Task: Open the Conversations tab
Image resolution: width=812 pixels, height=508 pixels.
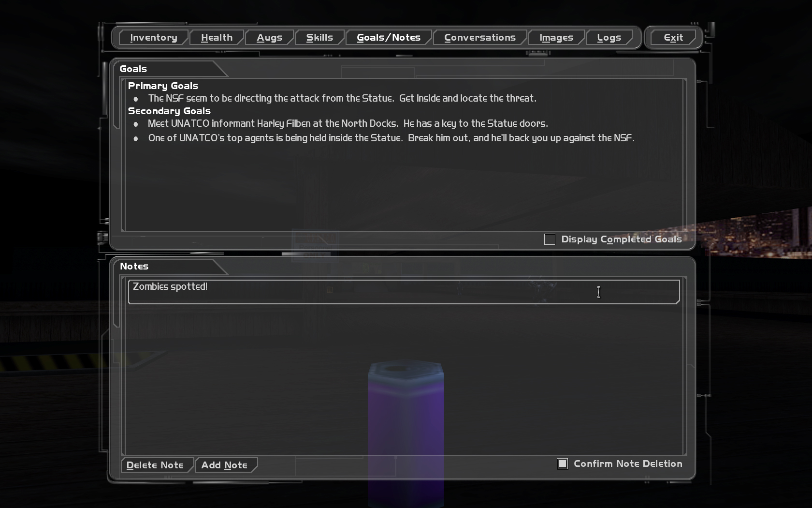Action: click(480, 38)
